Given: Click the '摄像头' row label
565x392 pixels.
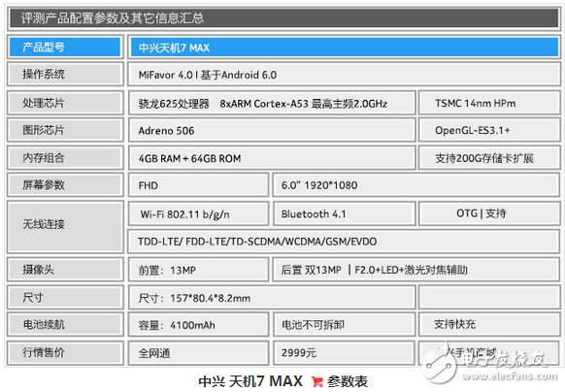Looking at the screenshot, I should point(65,270).
